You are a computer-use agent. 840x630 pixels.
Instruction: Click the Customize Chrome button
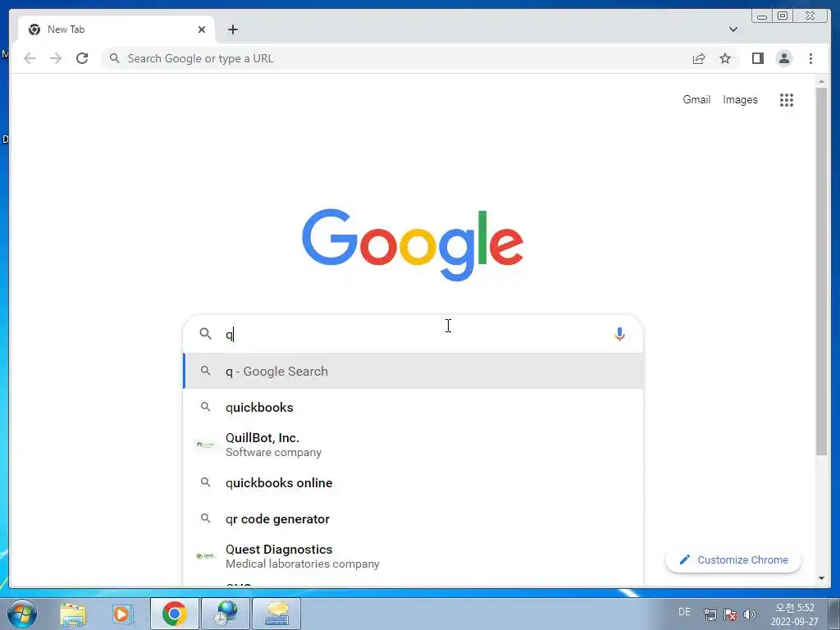pos(733,559)
